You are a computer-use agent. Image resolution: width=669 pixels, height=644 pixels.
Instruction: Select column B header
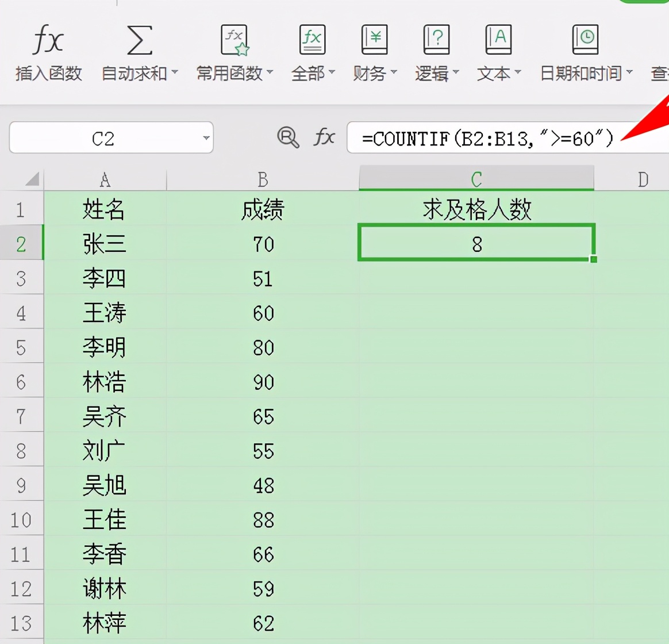(263, 179)
